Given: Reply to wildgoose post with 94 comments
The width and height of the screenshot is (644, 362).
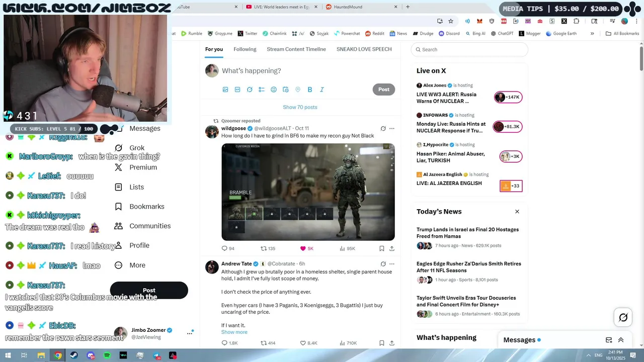Looking at the screenshot, I should (x=228, y=248).
